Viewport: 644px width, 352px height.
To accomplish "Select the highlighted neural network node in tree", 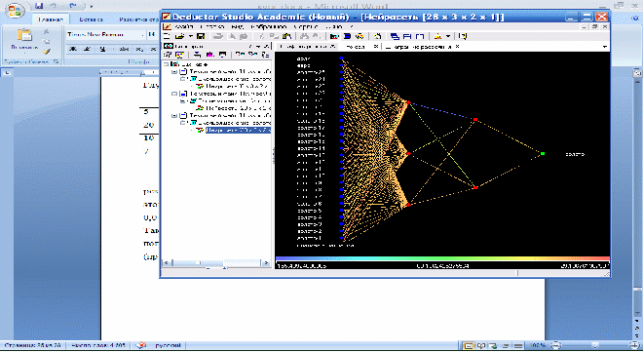I will pos(239,131).
